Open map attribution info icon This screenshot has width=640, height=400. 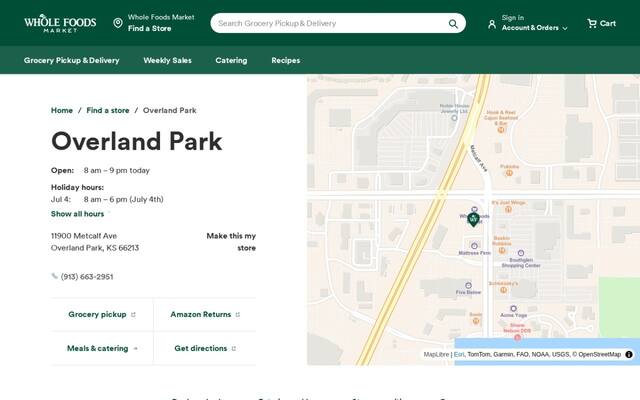click(x=629, y=354)
